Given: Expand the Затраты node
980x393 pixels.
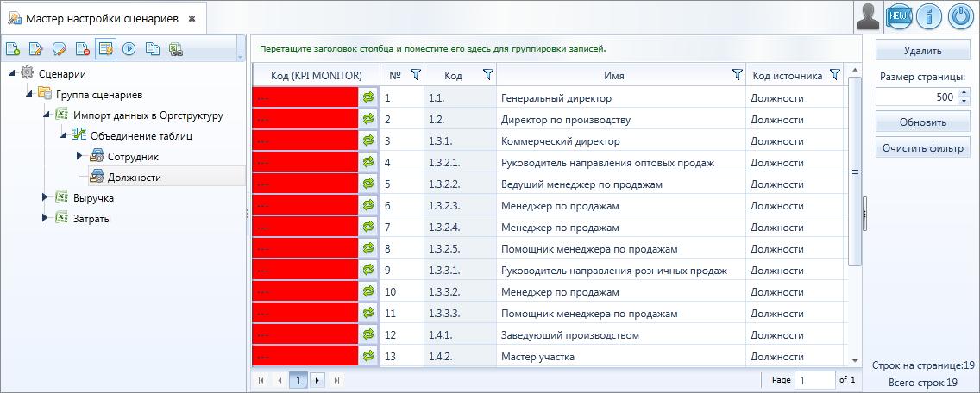Looking at the screenshot, I should (46, 218).
